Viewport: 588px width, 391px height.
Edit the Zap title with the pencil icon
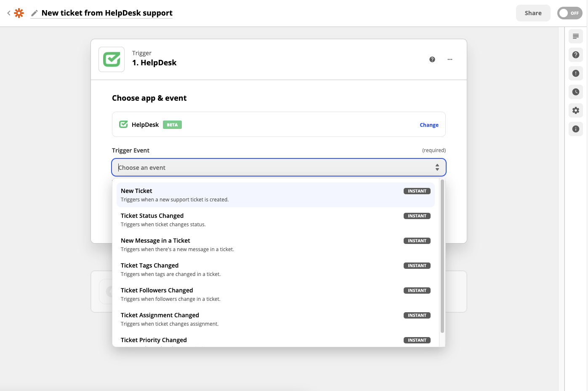pyautogui.click(x=35, y=13)
